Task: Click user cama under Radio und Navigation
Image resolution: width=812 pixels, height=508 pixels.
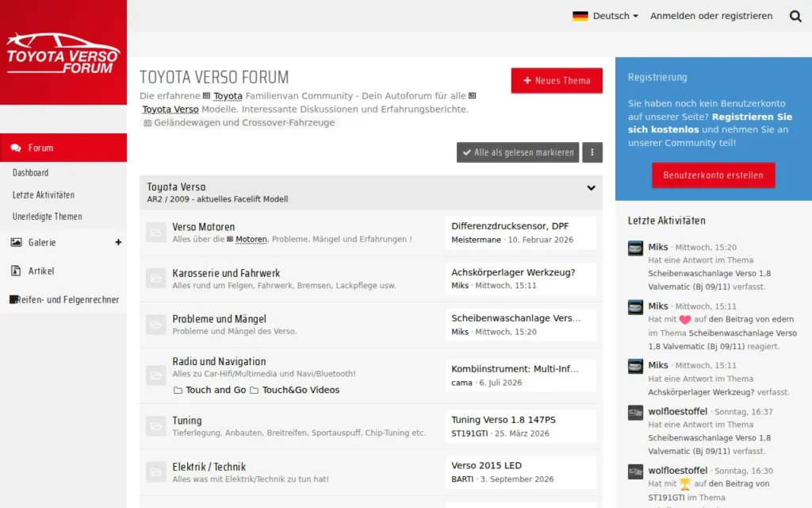Action: (462, 383)
